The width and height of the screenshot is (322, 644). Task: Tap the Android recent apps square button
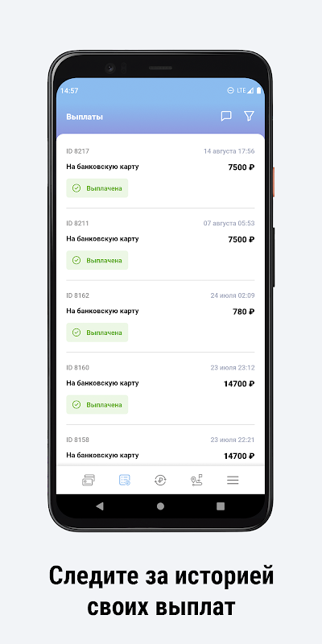221,506
